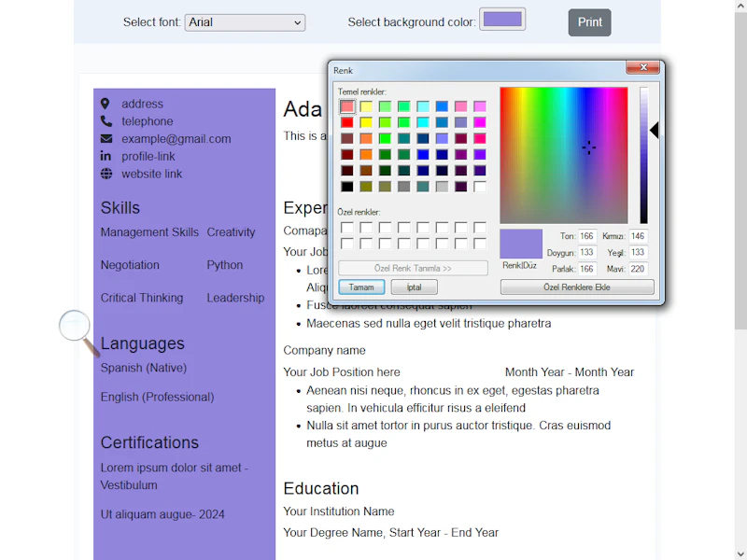Expand Özel Renk Tanımla custom color section

(x=412, y=268)
